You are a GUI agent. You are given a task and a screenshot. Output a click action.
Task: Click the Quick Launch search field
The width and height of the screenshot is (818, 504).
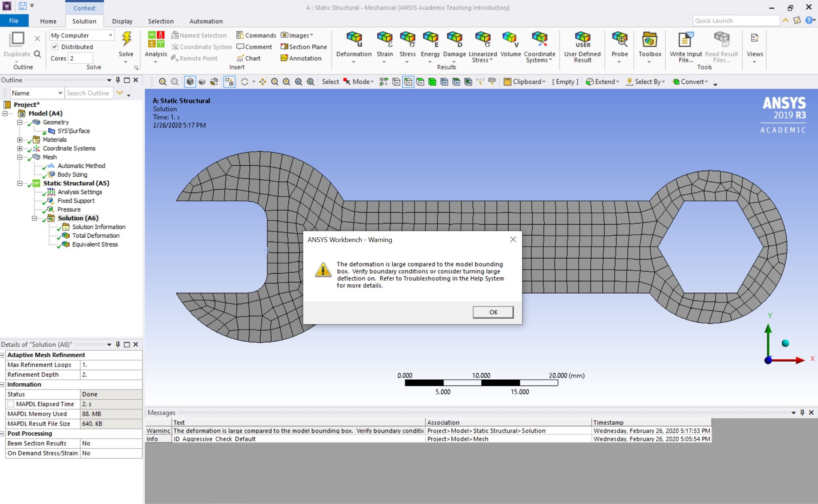(x=736, y=21)
